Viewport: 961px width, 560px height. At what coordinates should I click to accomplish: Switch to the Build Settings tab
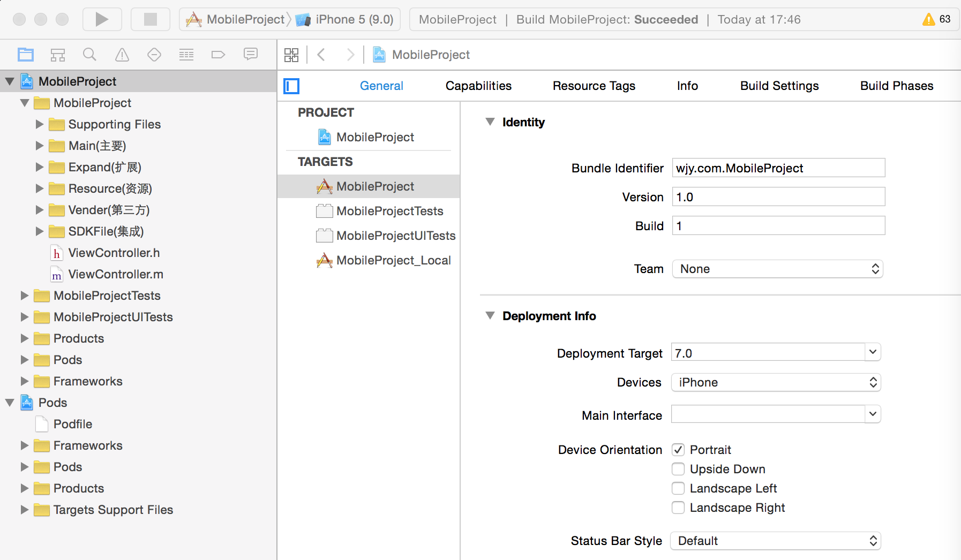coord(779,86)
